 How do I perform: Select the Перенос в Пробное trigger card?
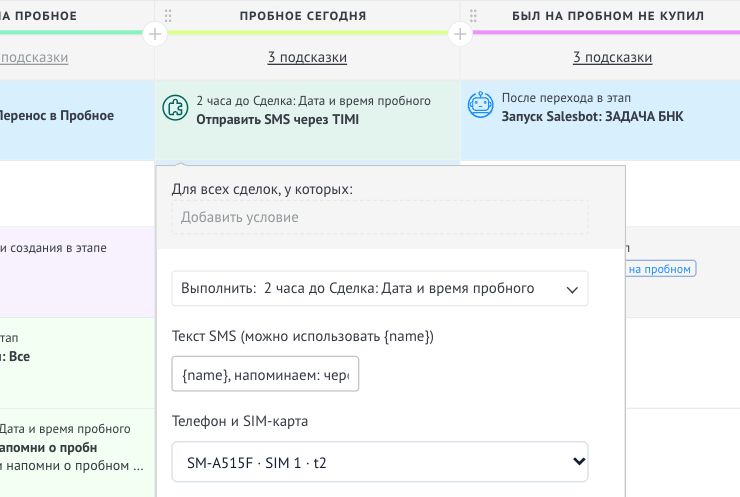click(77, 120)
